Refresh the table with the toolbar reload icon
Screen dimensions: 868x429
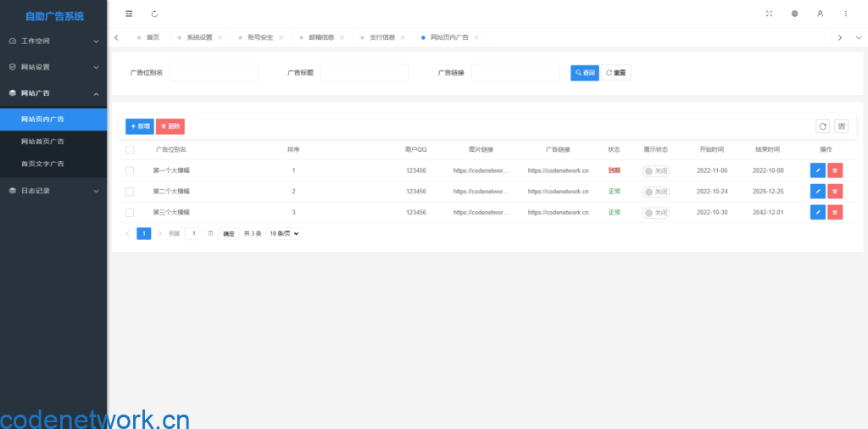(822, 126)
